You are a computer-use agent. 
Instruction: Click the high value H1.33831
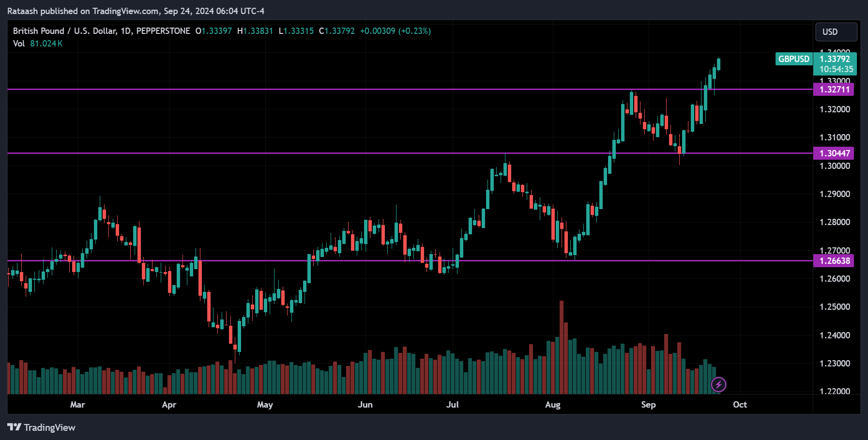[x=255, y=31]
